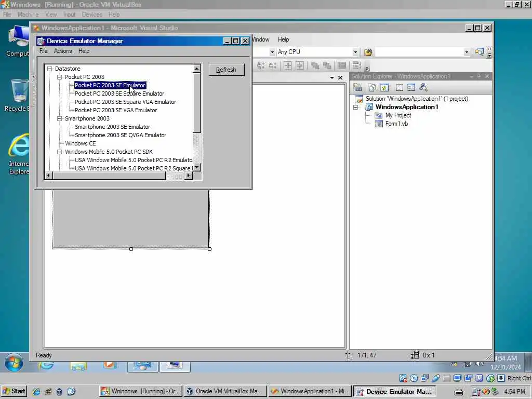This screenshot has height=399, width=532.
Task: Click the horizontal scroll right arrow
Action: point(189,176)
